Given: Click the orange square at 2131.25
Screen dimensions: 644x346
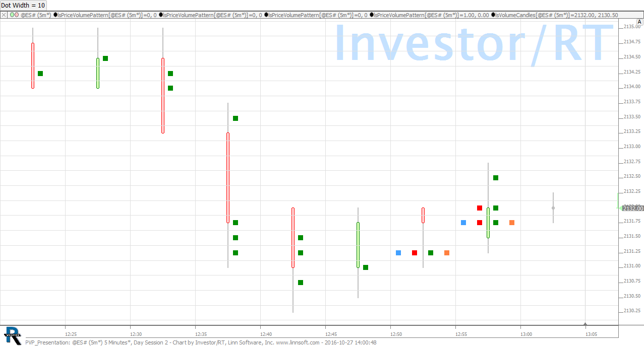Looking at the screenshot, I should click(x=447, y=253).
